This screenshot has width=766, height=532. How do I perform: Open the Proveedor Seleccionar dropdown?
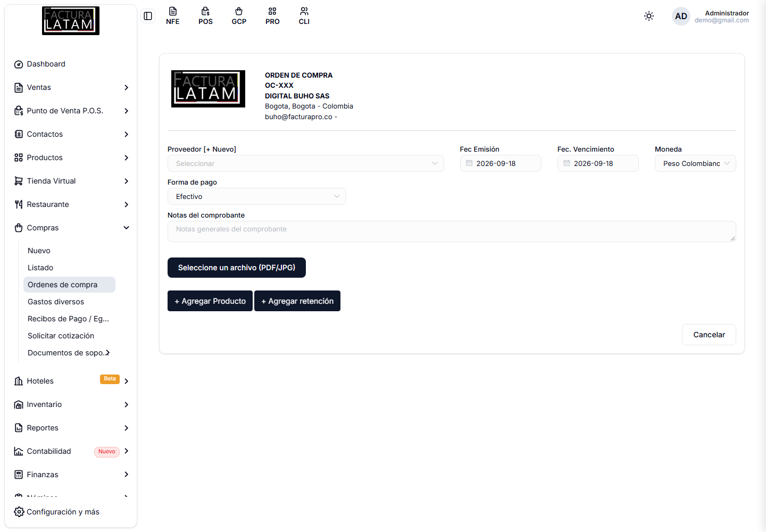point(306,163)
